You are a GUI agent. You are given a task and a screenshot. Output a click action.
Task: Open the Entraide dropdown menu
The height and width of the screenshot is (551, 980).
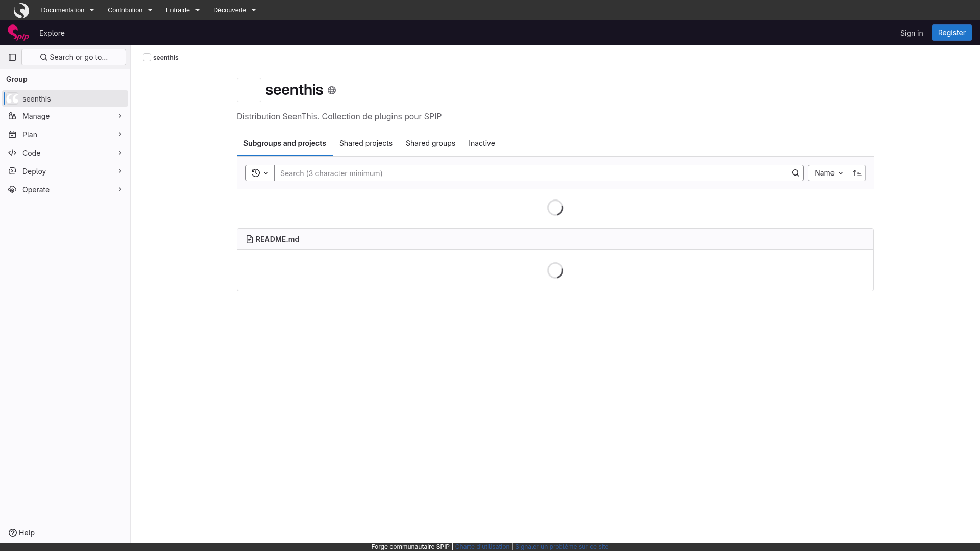click(x=182, y=10)
